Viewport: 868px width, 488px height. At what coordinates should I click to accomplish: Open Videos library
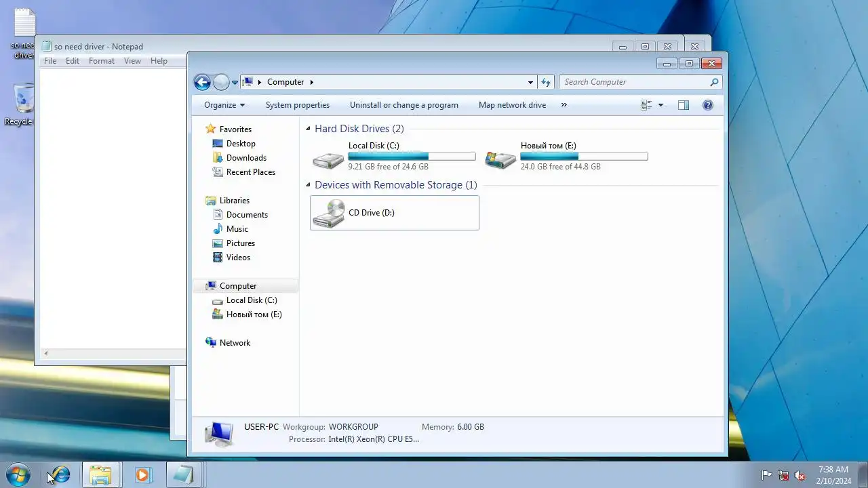(x=238, y=258)
